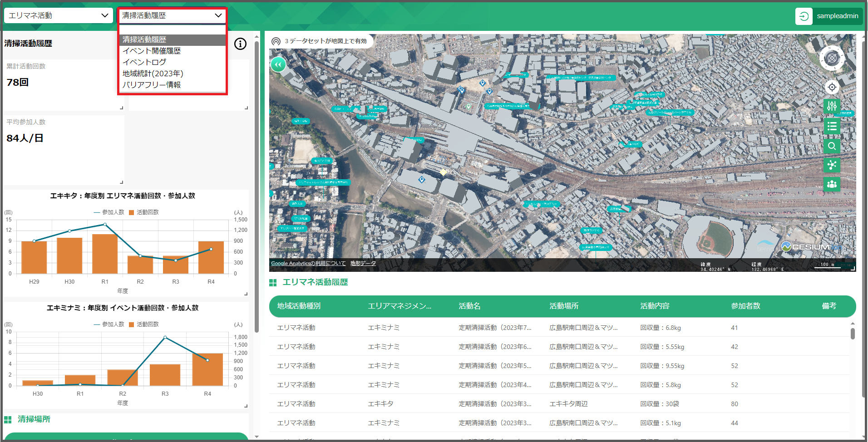
Task: Click the エリアマネジメン... column header
Action: click(399, 306)
